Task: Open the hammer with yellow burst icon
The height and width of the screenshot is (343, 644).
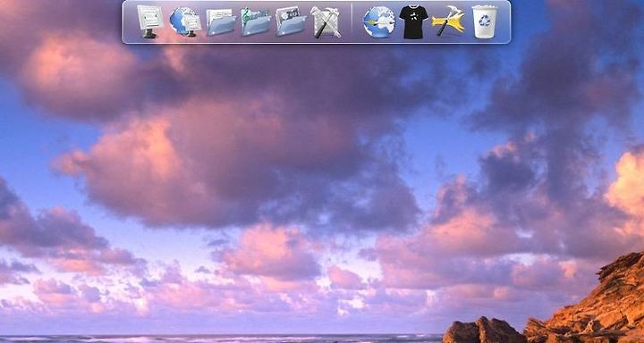Action: [x=448, y=21]
